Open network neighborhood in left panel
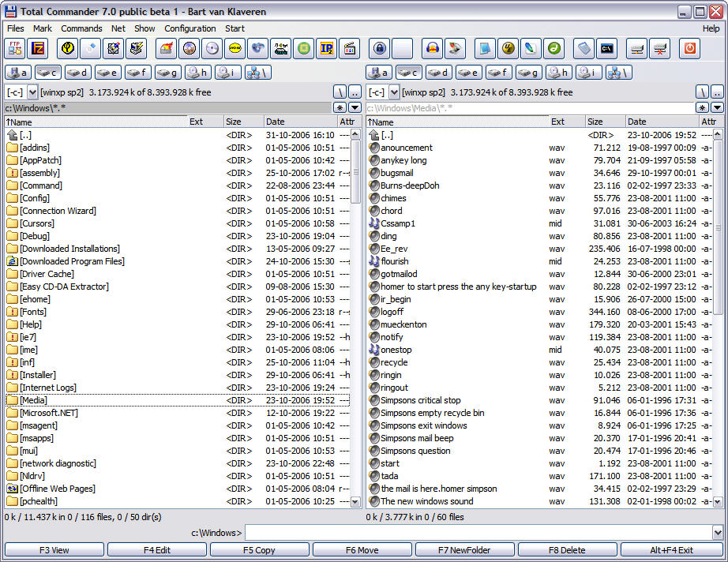The image size is (728, 562). pos(257,73)
